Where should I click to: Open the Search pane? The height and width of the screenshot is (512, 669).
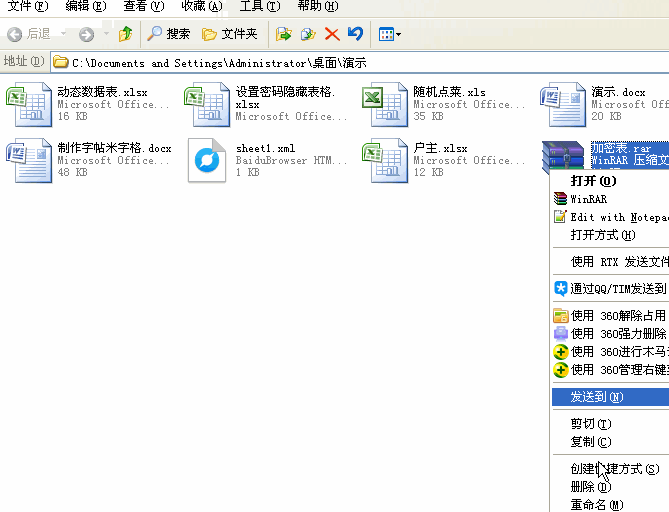click(x=169, y=34)
